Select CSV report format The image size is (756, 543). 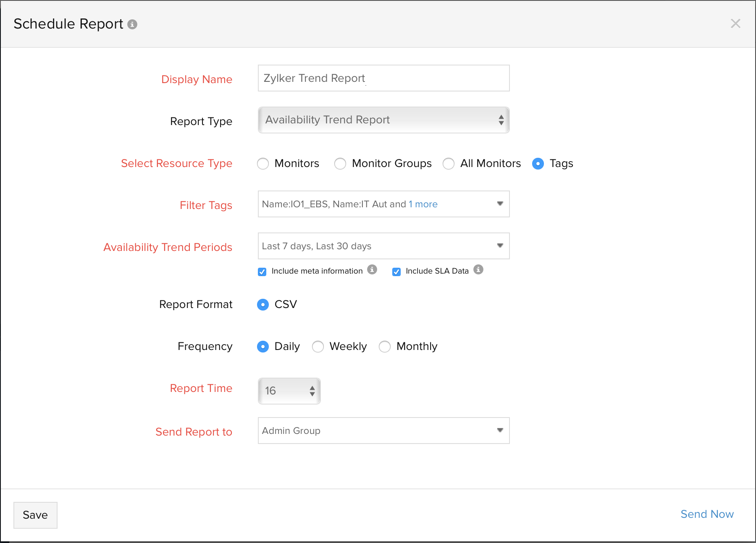pyautogui.click(x=263, y=305)
